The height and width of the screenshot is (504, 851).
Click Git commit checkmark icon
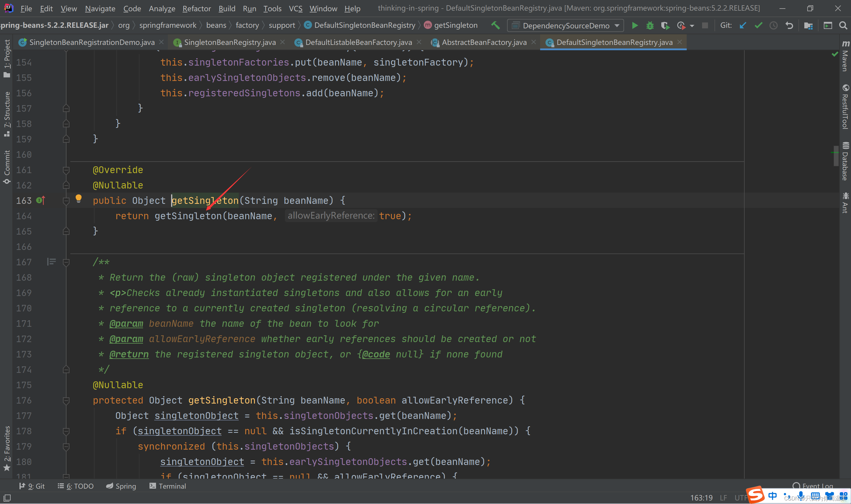758,25
